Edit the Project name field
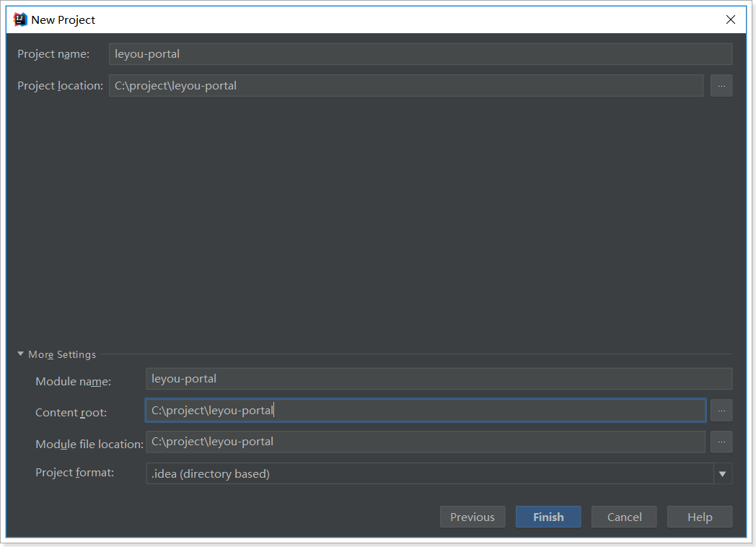The image size is (756, 547). 421,54
